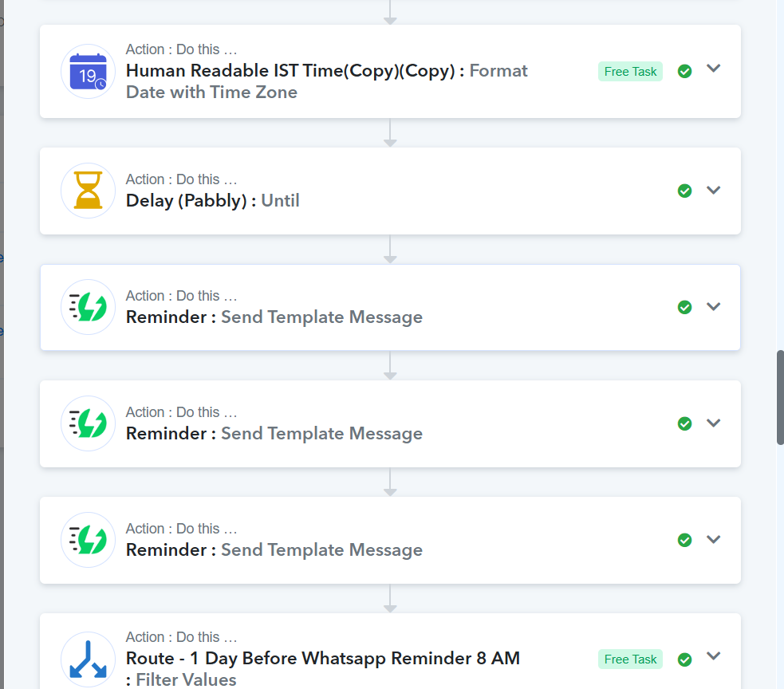
Task: Expand the Delay (Pabbly) Until step
Action: pyautogui.click(x=714, y=190)
